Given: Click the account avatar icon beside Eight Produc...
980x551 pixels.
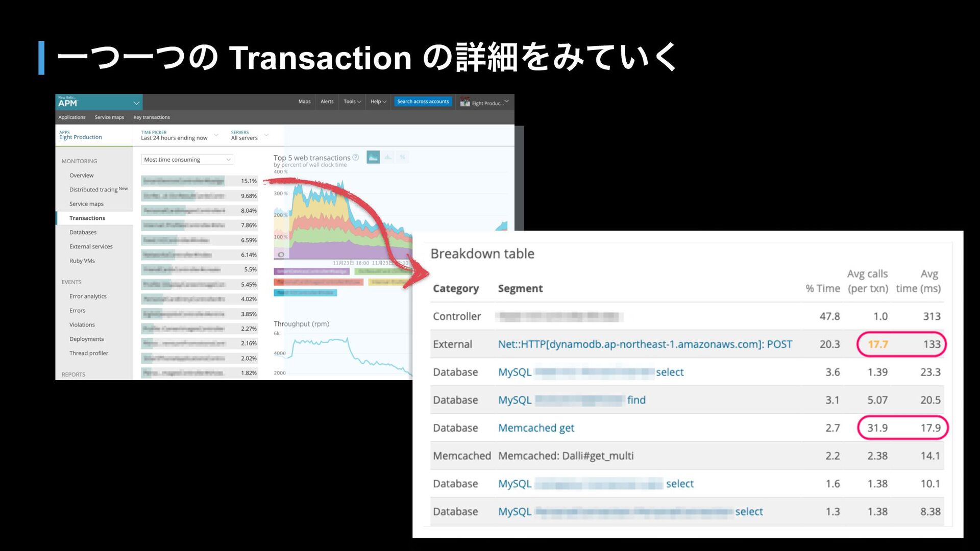Looking at the screenshot, I should 464,103.
